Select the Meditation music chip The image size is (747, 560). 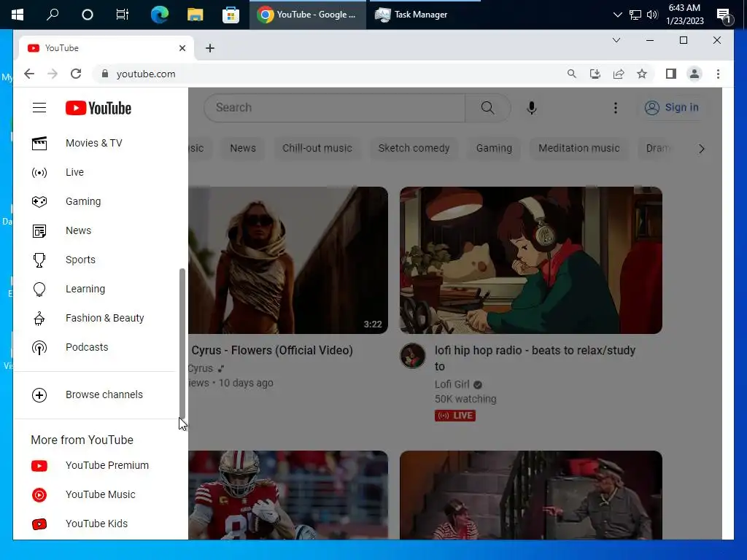pos(578,148)
